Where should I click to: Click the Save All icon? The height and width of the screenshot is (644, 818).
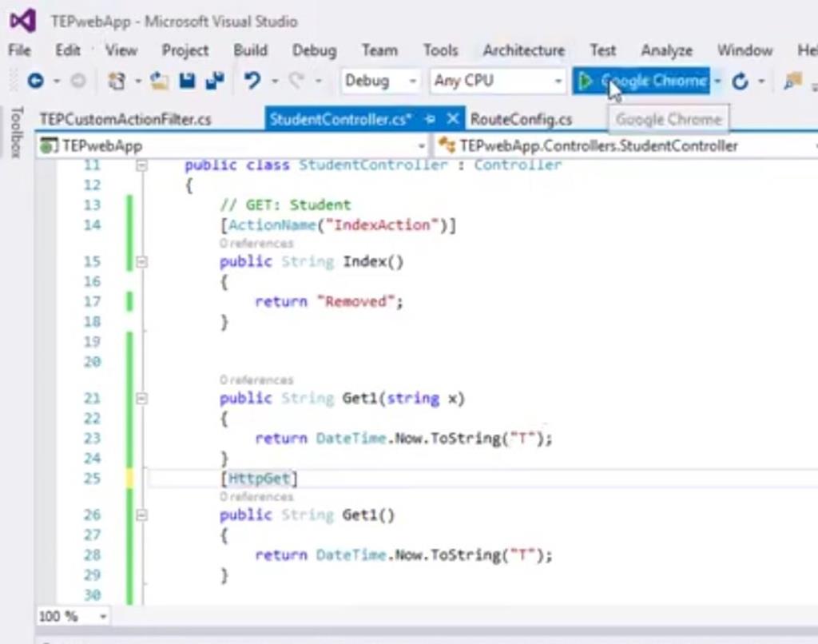click(216, 80)
